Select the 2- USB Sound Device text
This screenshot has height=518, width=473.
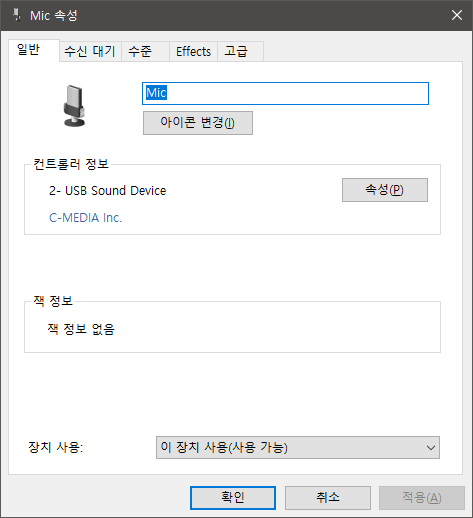tap(107, 191)
